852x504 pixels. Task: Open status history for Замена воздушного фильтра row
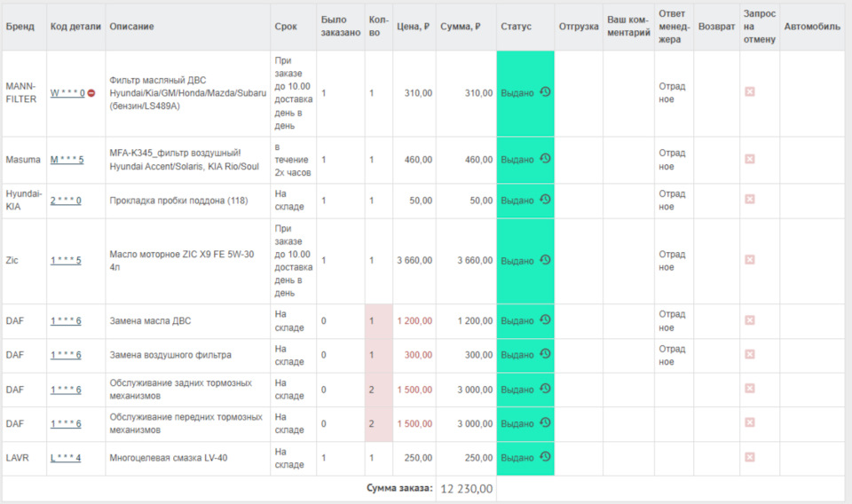545,354
